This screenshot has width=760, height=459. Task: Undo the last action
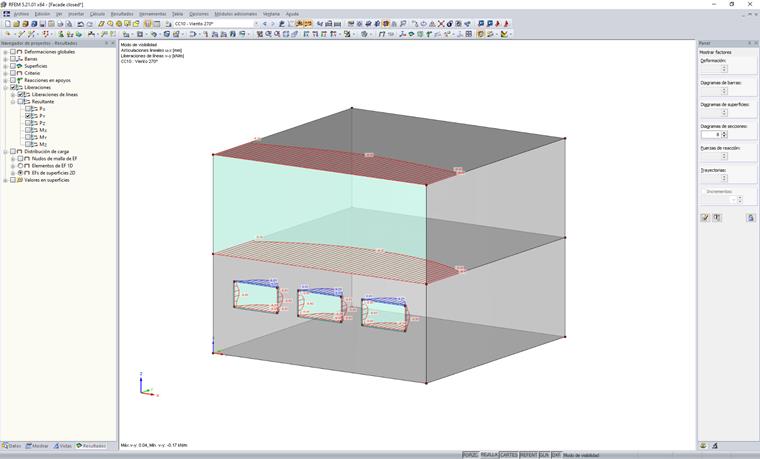[80, 24]
